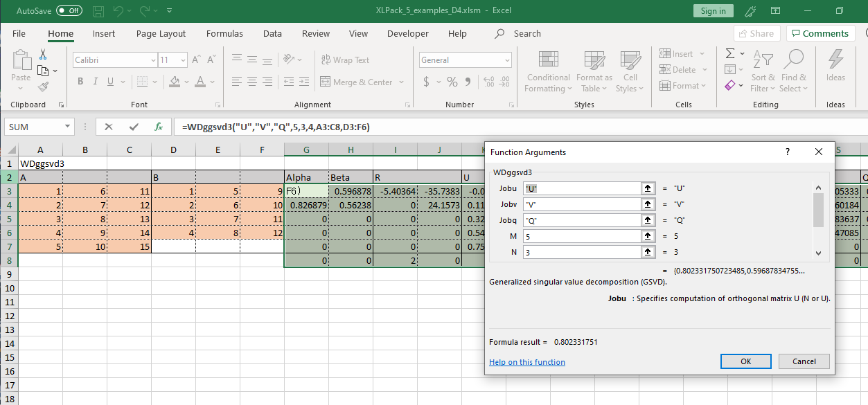Toggle Wrap Text
Viewport: 868px width, 405px height.
[x=345, y=60]
